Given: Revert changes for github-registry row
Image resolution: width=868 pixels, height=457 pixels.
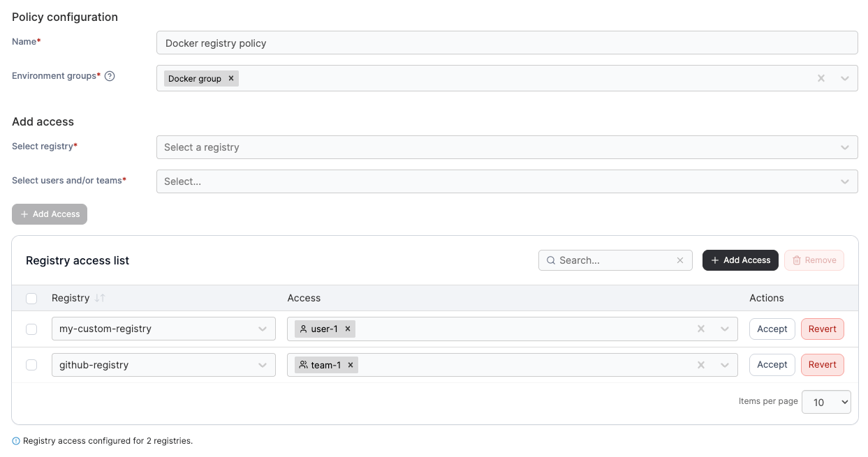Looking at the screenshot, I should (823, 364).
